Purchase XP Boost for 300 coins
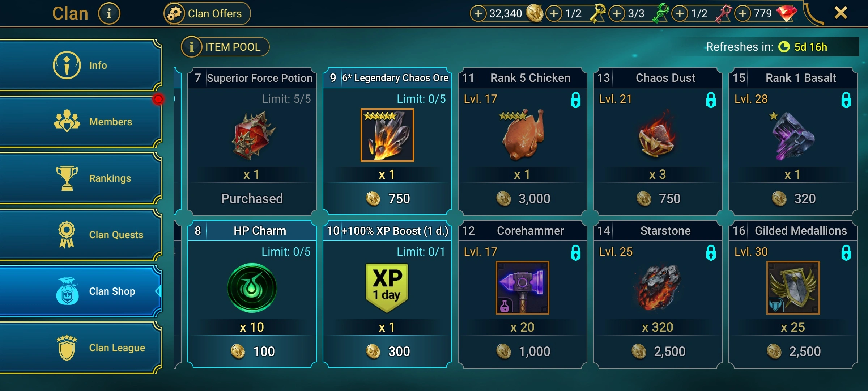868x391 pixels. [x=388, y=351]
